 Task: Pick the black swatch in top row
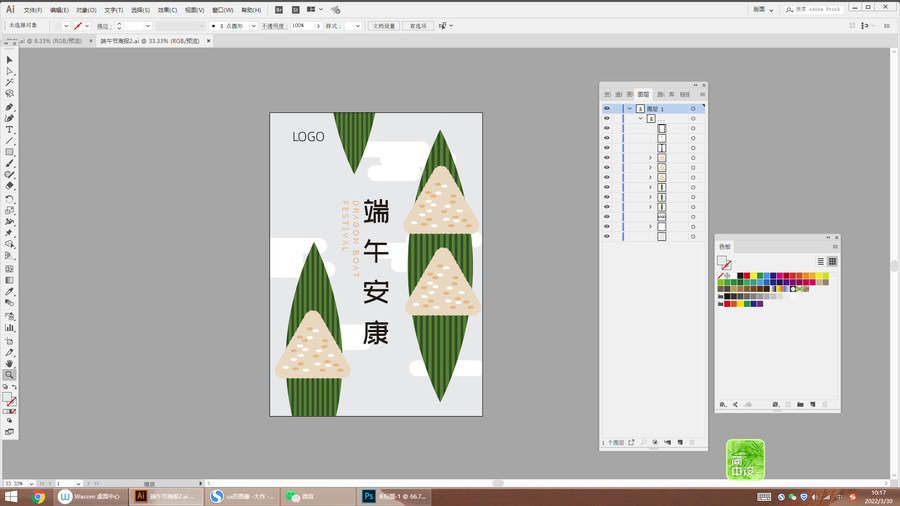[x=740, y=276]
